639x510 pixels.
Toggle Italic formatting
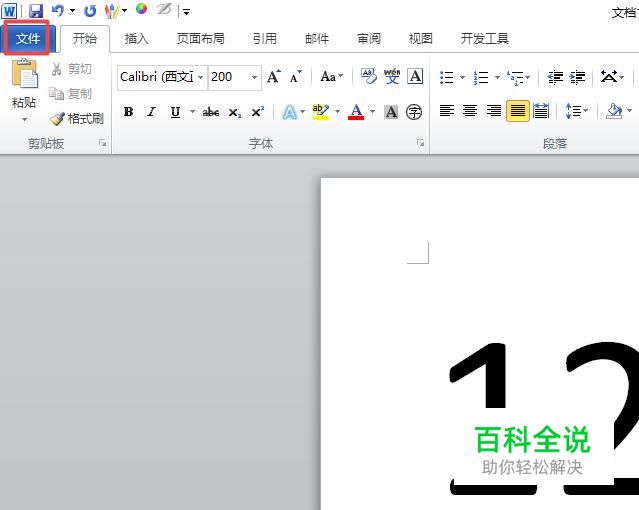click(152, 112)
